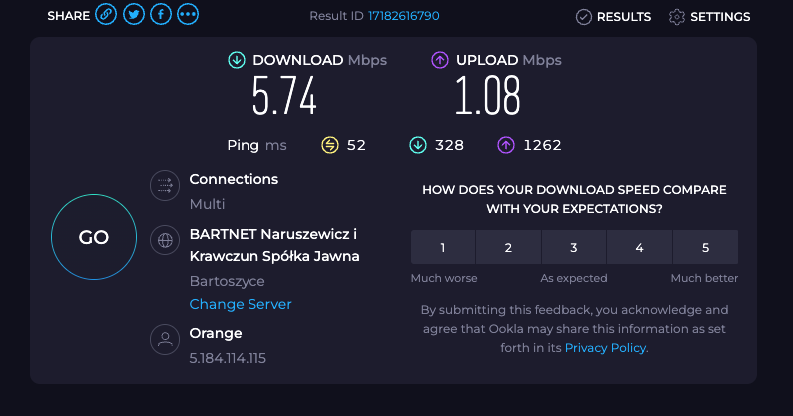Click the purple upload latency icon
The image size is (793, 416).
coord(506,146)
